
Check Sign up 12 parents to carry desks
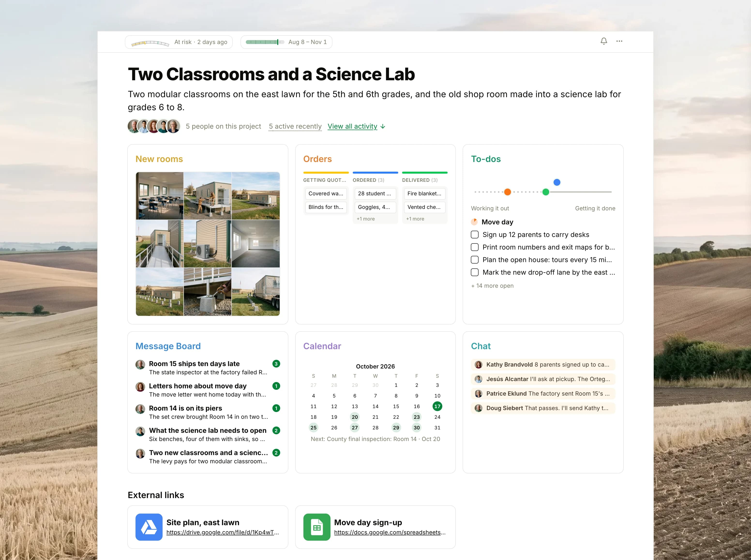pos(474,235)
